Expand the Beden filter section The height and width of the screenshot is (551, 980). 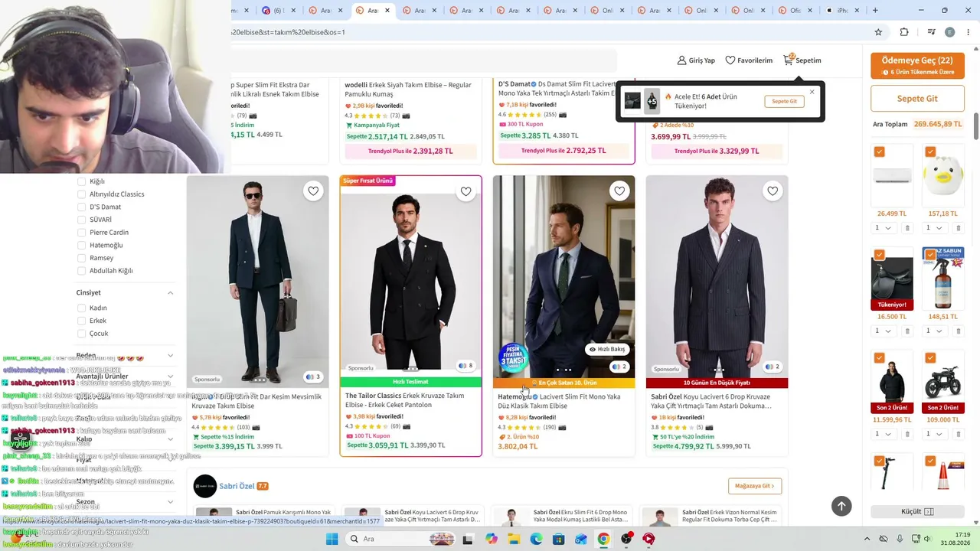pyautogui.click(x=170, y=356)
